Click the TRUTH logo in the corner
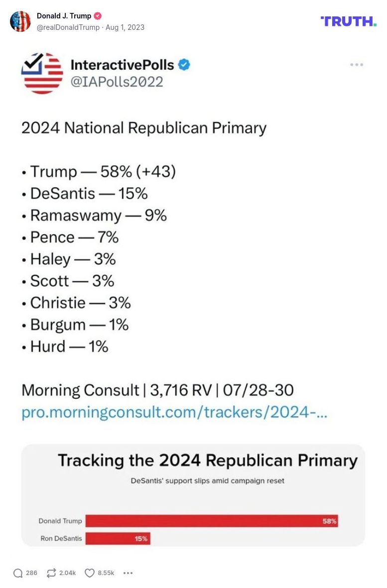387x588 pixels. [x=348, y=21]
